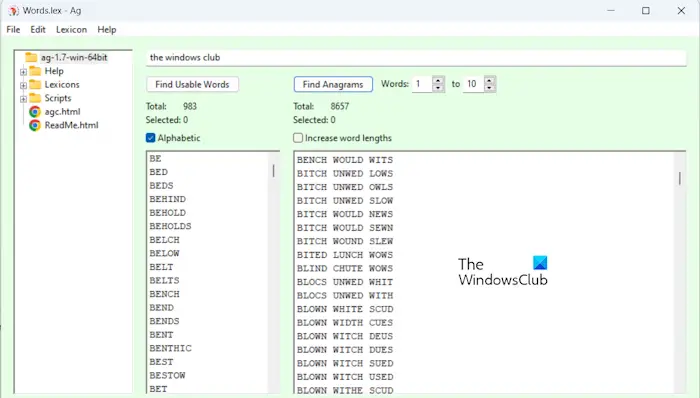
Task: Select the ag-1.7-win-64bit folder icon
Action: click(31, 57)
